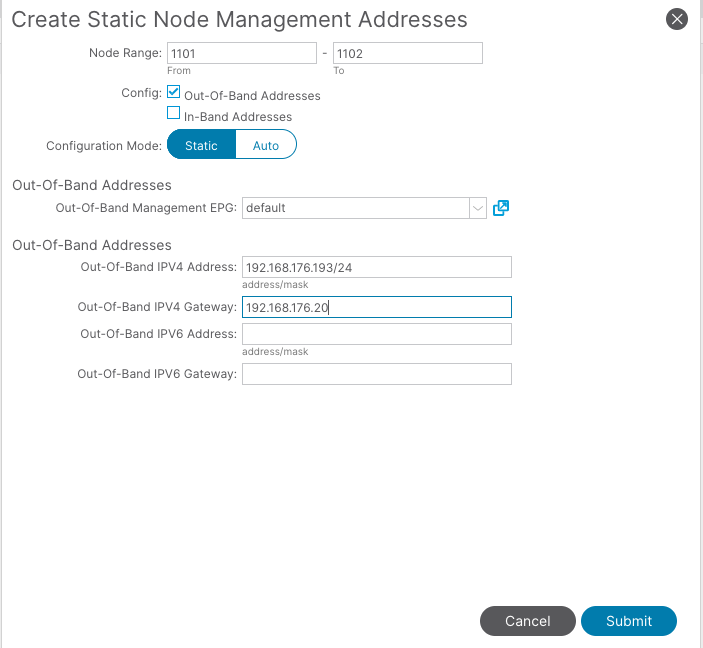The width and height of the screenshot is (703, 648).
Task: Open the Out-Of-Band Management EPG popup icon
Action: 501,208
